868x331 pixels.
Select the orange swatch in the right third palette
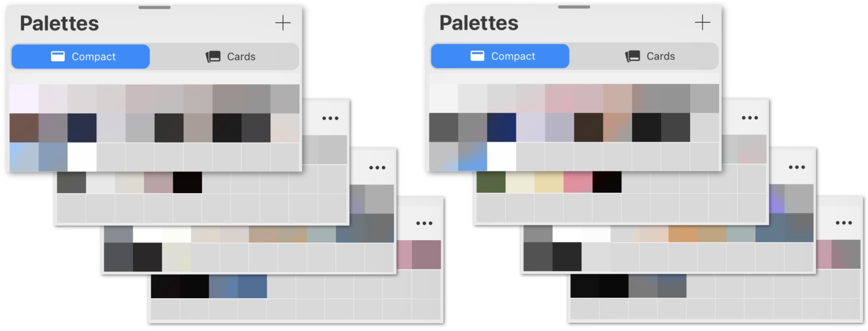tap(683, 234)
